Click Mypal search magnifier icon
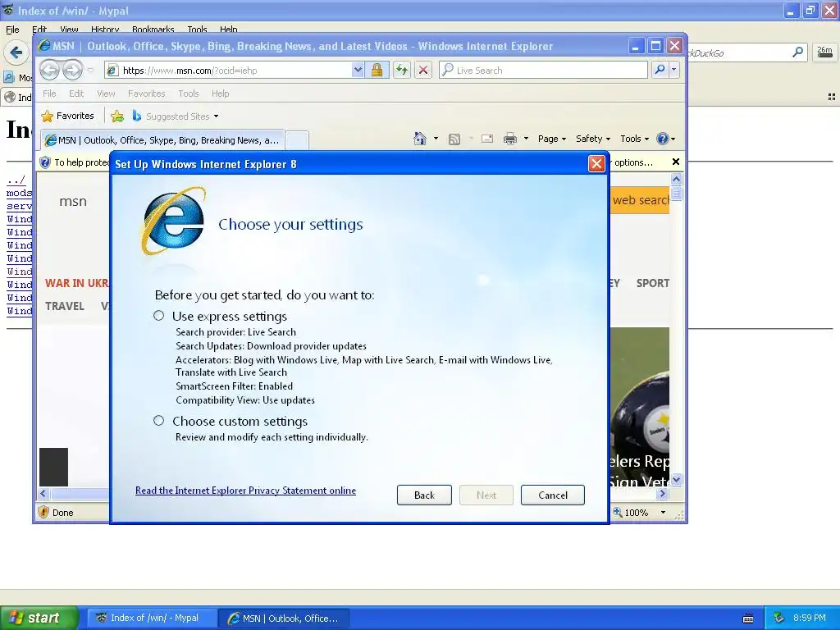The image size is (840, 630). pos(797,52)
